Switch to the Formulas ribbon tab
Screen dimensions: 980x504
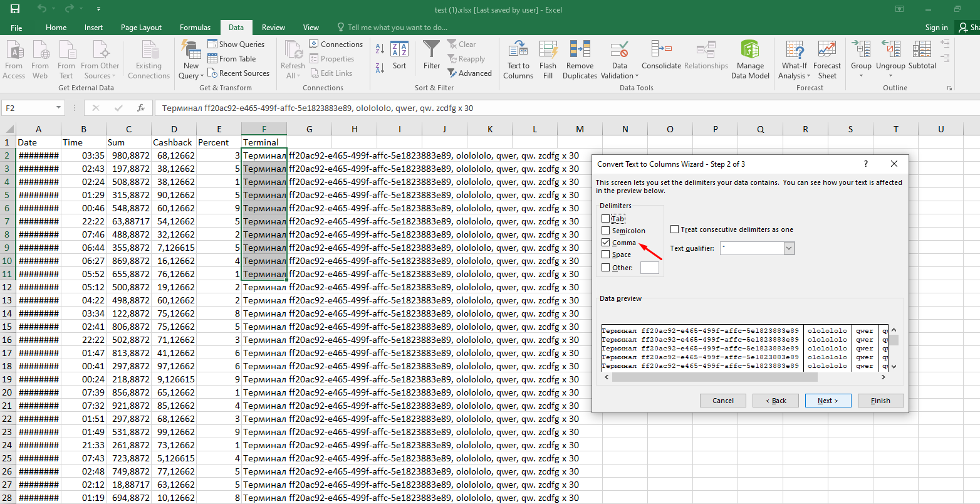click(x=195, y=27)
